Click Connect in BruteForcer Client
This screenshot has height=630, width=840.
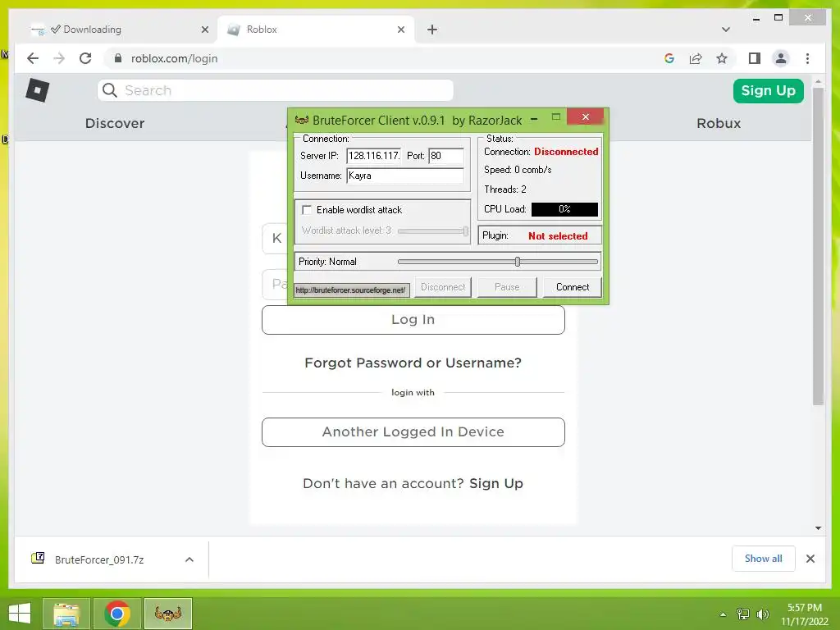click(x=572, y=287)
